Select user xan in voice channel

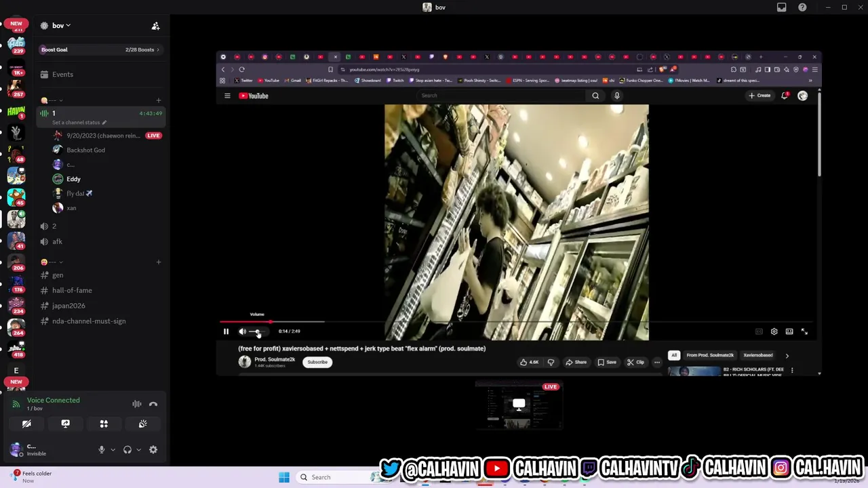[x=71, y=208]
